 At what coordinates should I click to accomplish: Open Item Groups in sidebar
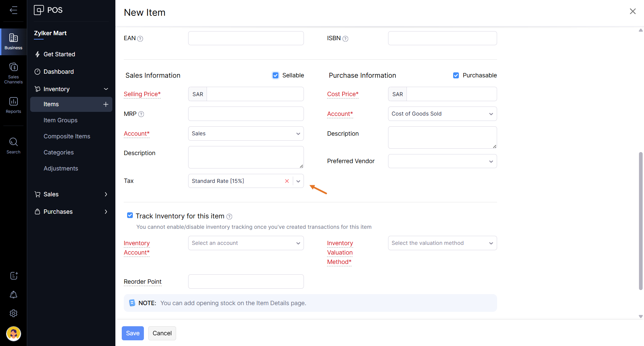(60, 120)
